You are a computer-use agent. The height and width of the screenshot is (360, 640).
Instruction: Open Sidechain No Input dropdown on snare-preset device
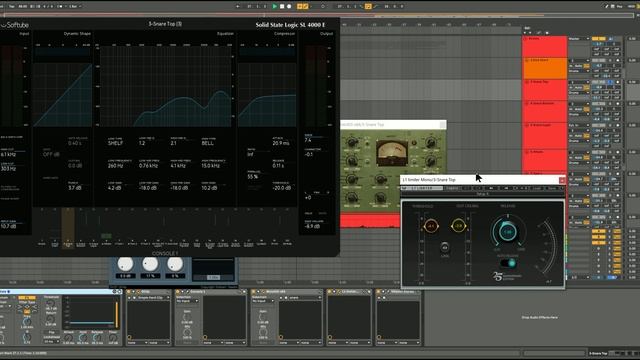[x=264, y=301]
